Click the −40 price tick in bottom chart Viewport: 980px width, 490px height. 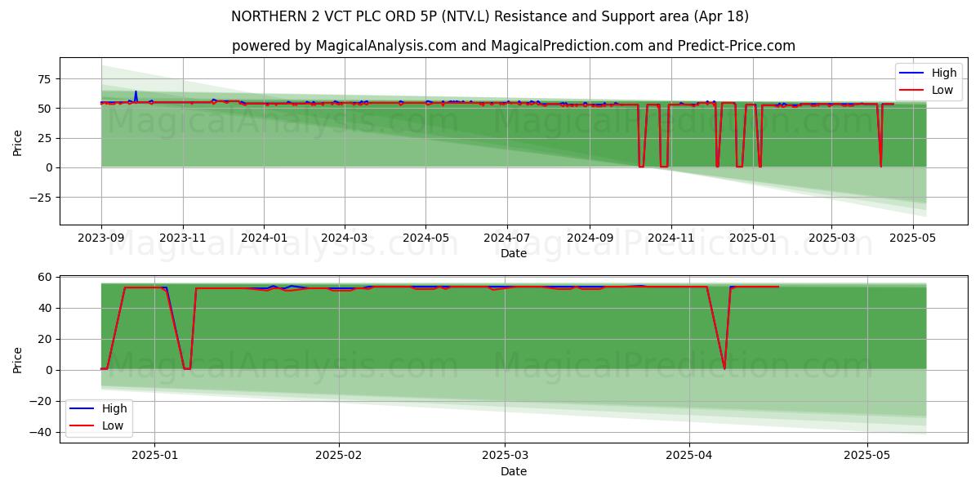click(x=42, y=433)
